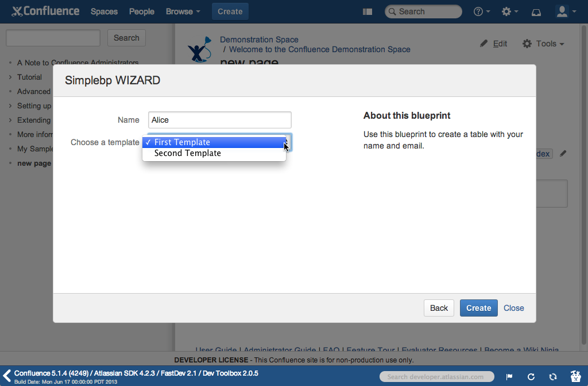Click the Dev Toolbox icon at bottom right
This screenshot has height=386, width=588.
575,376
